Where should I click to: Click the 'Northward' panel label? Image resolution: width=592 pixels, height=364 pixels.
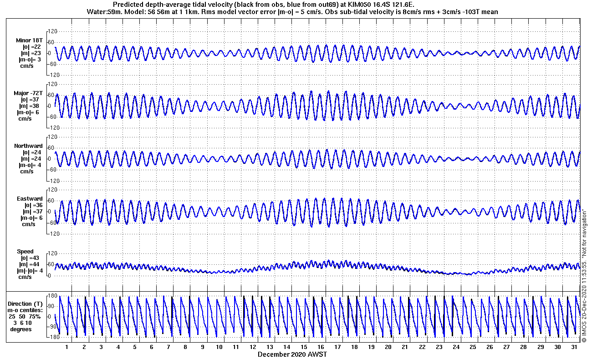coord(28,146)
